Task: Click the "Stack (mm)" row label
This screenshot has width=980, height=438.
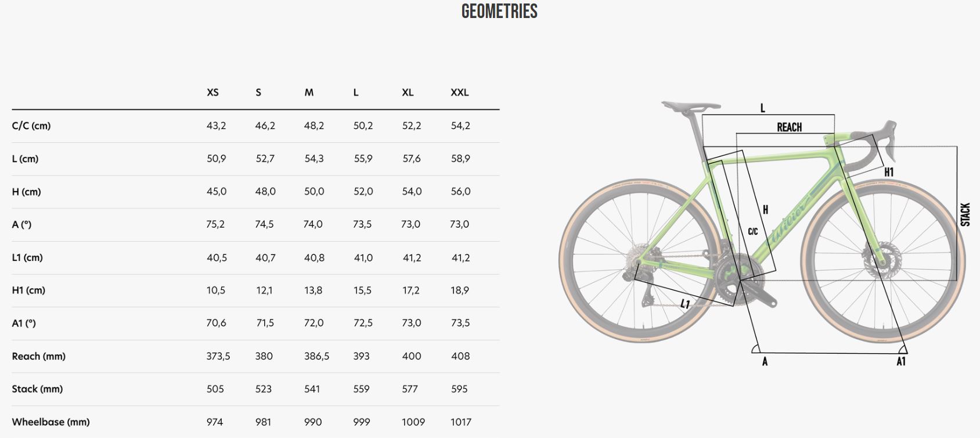Action: [37, 389]
